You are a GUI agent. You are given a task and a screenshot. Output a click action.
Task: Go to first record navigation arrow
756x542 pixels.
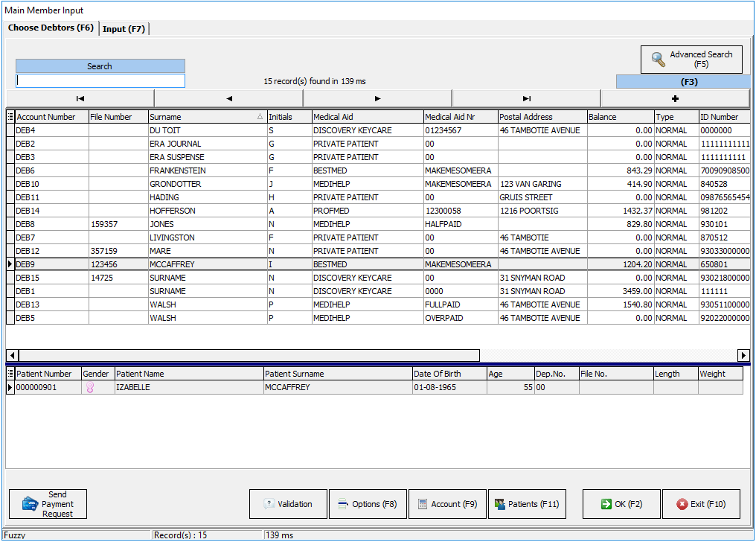(80, 98)
